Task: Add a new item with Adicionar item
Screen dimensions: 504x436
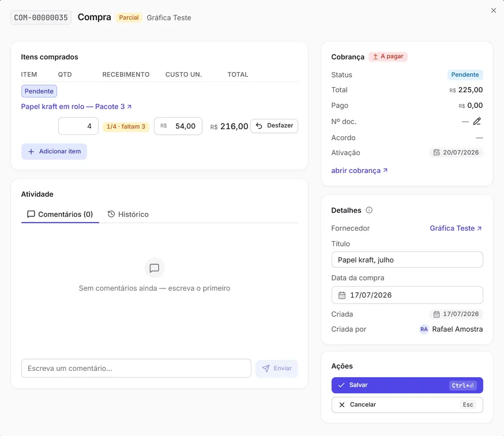Action: pyautogui.click(x=54, y=152)
